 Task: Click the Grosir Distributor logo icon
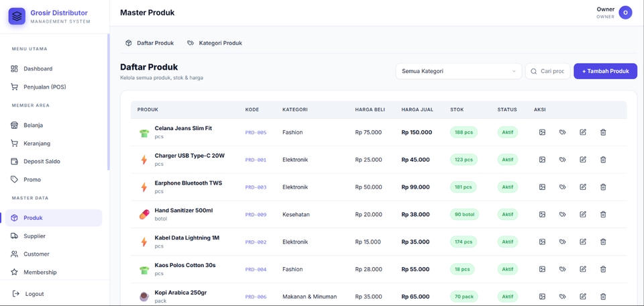pyautogui.click(x=17, y=16)
